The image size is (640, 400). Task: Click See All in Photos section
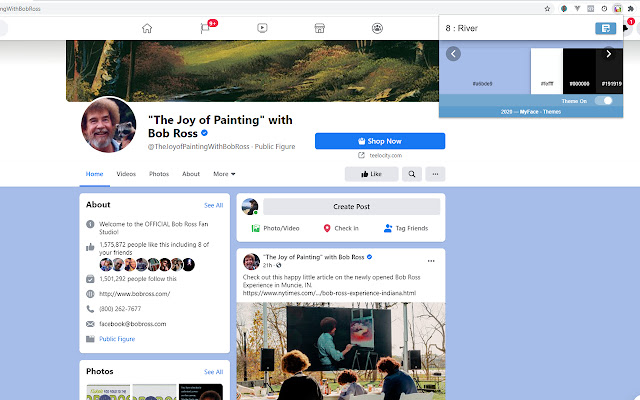click(213, 372)
